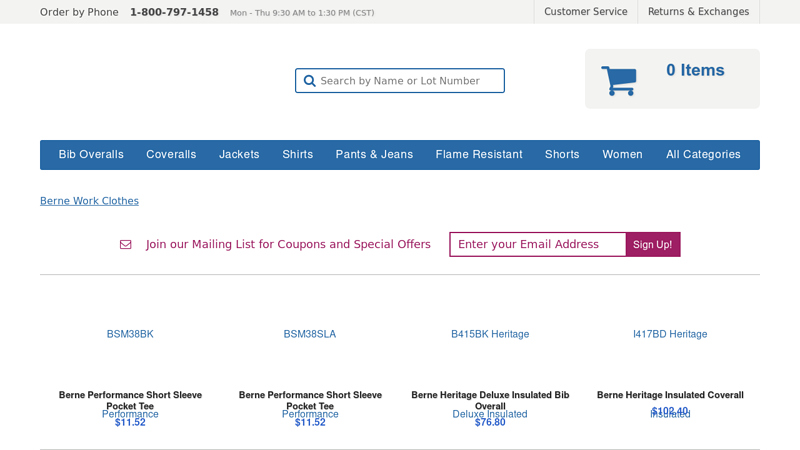Screen dimensions: 800x450
Task: Open Coveralls category
Action: (x=171, y=155)
